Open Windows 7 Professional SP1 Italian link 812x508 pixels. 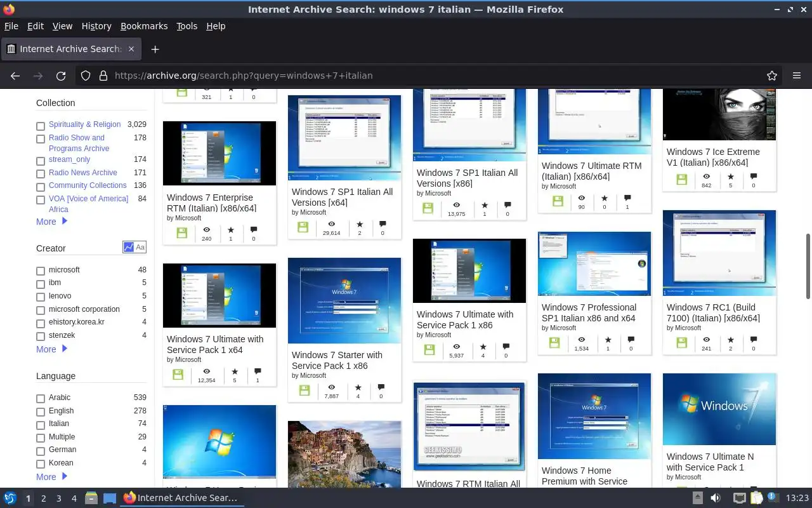589,312
